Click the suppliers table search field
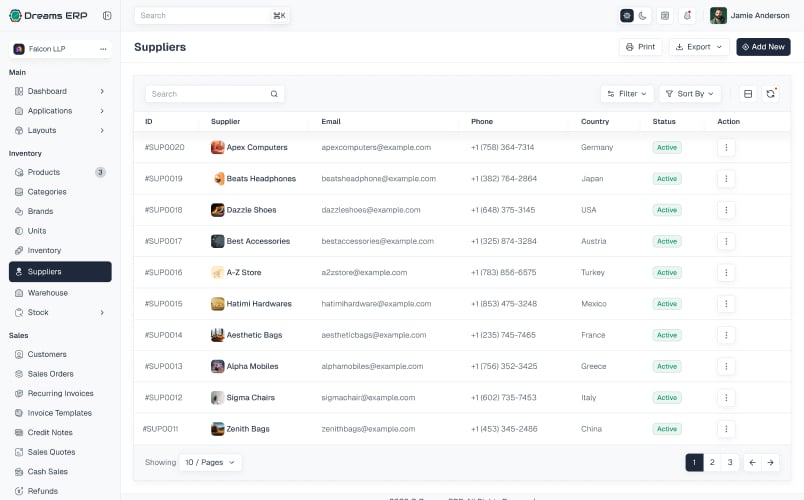Screen dimensions: 804x500 click(214, 94)
